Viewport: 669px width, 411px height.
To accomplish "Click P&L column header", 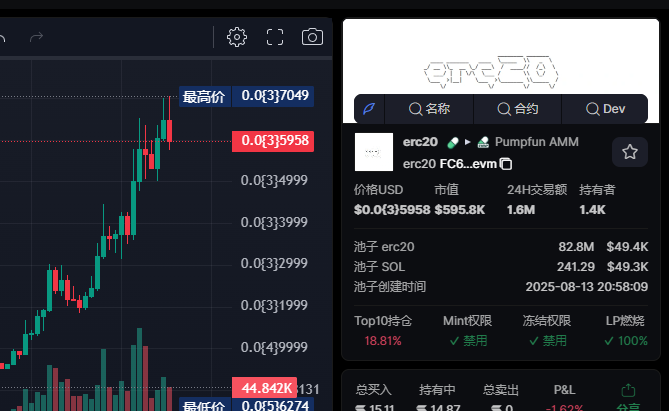I will pyautogui.click(x=564, y=390).
